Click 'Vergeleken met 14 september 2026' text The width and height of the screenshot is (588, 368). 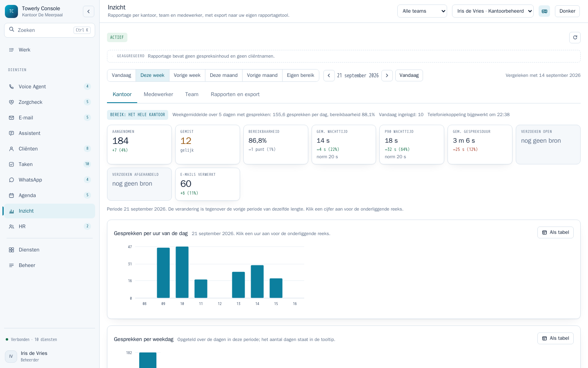(x=543, y=76)
